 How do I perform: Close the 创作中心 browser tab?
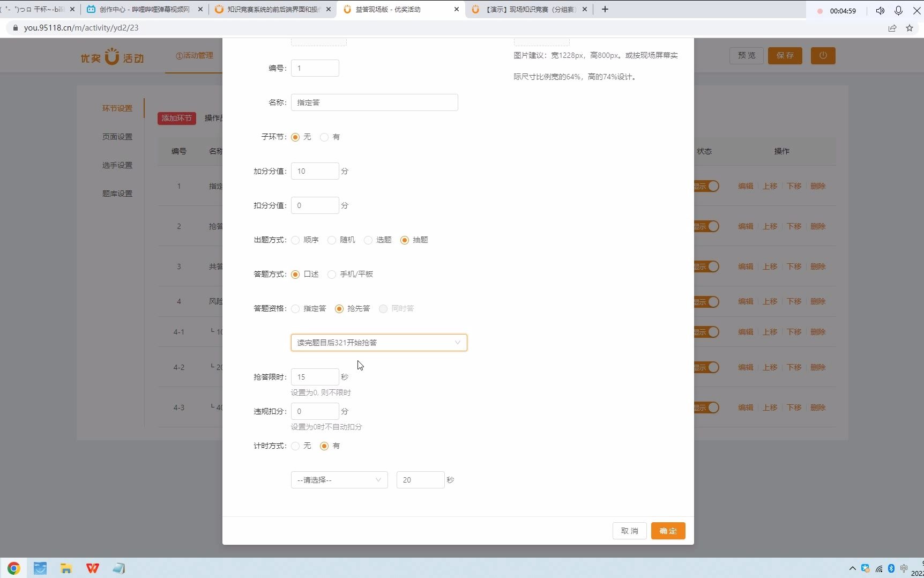(200, 9)
